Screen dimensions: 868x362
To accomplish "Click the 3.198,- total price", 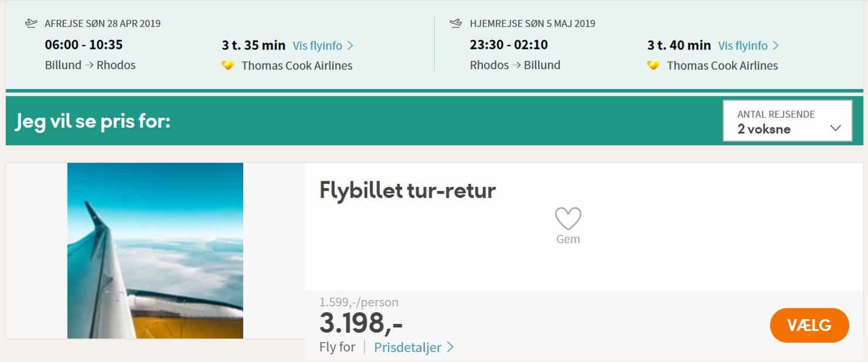I will tap(361, 322).
